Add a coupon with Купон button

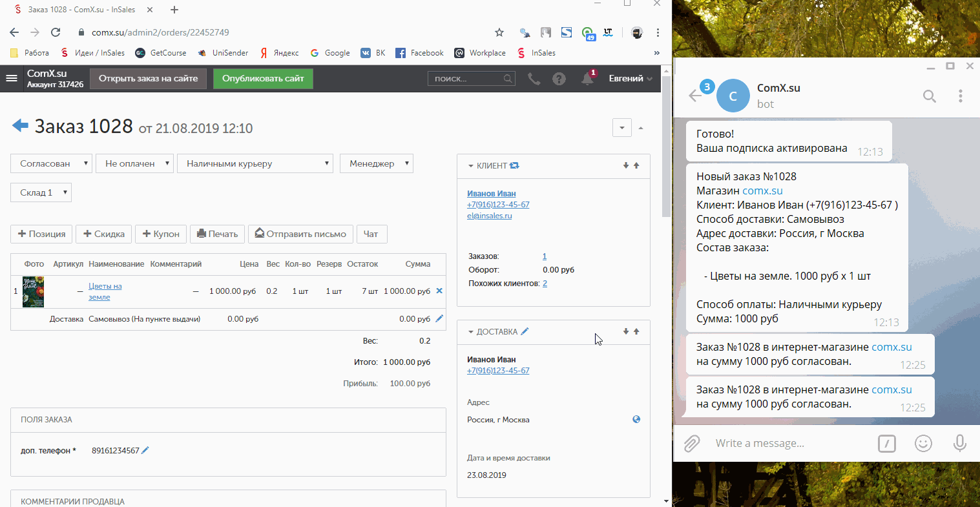pos(161,234)
